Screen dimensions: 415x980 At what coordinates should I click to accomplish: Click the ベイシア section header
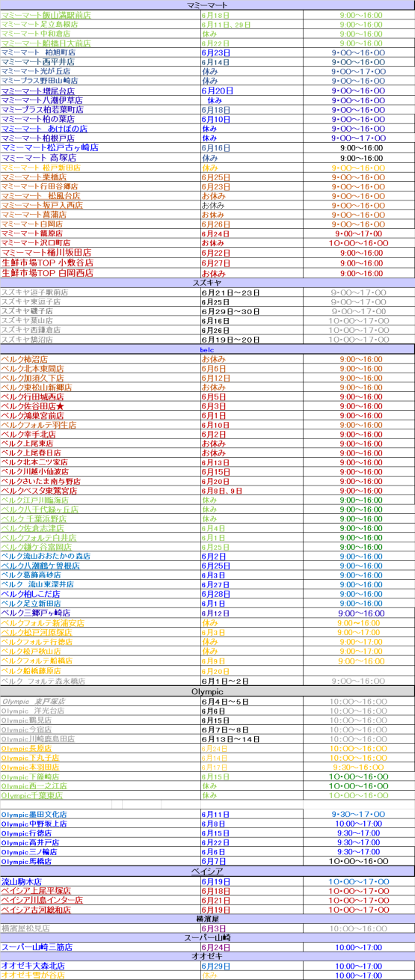coord(207,872)
